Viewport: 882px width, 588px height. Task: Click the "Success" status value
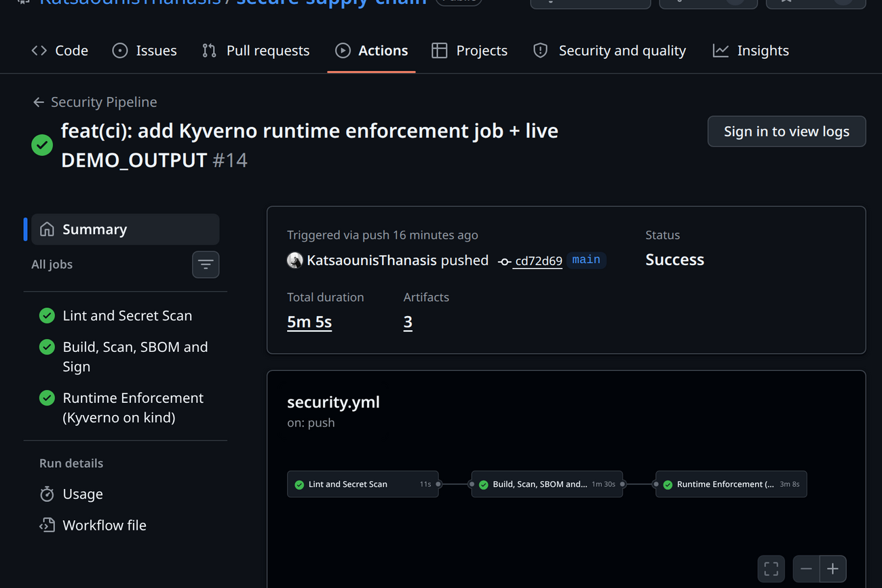675,260
